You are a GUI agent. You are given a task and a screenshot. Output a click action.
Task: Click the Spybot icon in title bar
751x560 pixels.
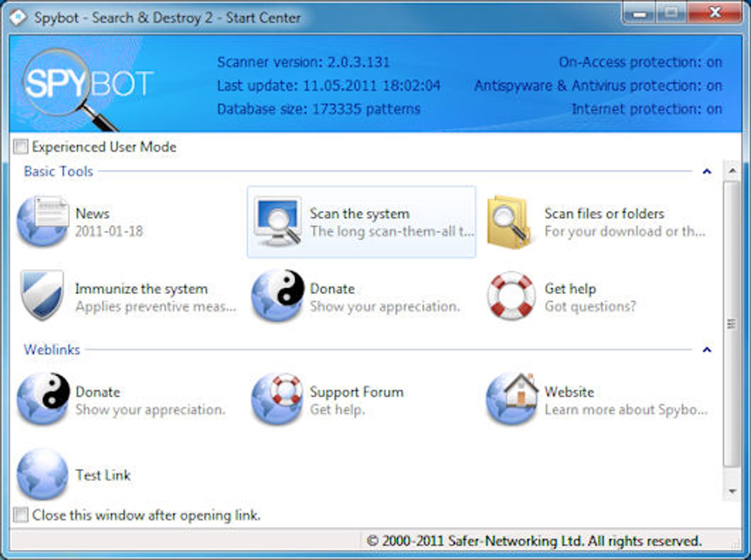point(18,17)
